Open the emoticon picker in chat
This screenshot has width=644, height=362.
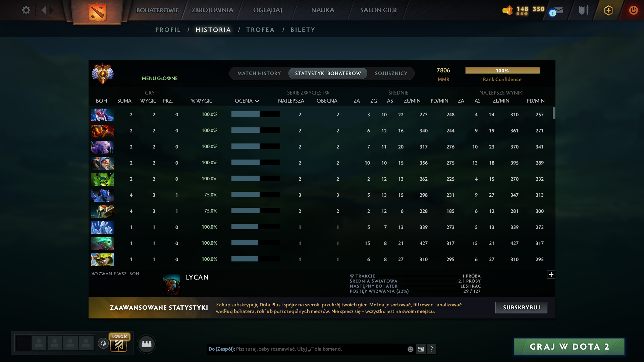[410, 349]
